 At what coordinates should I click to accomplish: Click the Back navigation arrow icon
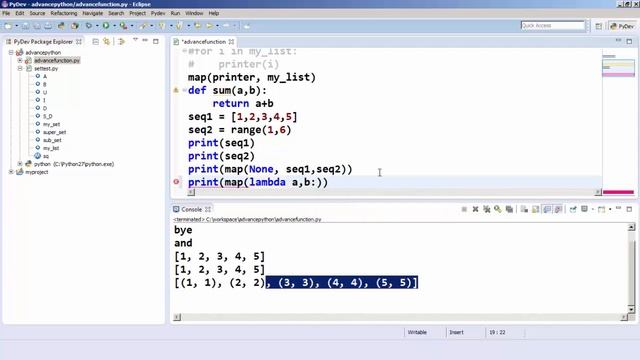[x=209, y=26]
